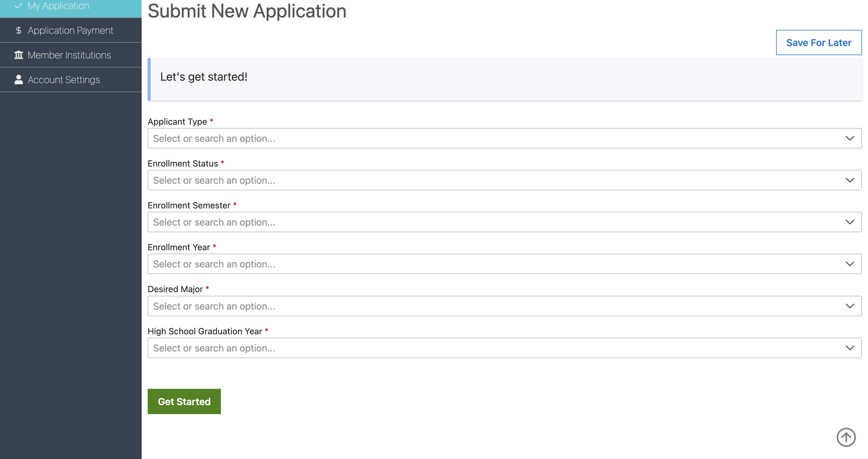Open the My Application menu item
The width and height of the screenshot is (868, 459).
click(58, 6)
